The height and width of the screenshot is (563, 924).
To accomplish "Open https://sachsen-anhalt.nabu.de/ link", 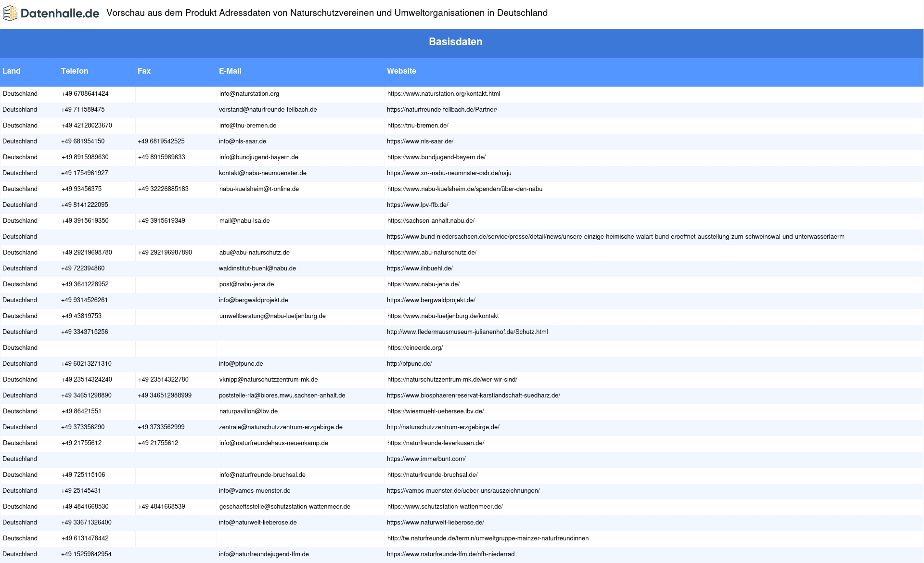I will (431, 221).
